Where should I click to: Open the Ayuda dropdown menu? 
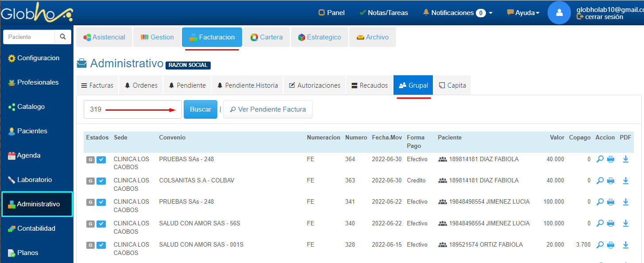(x=523, y=13)
